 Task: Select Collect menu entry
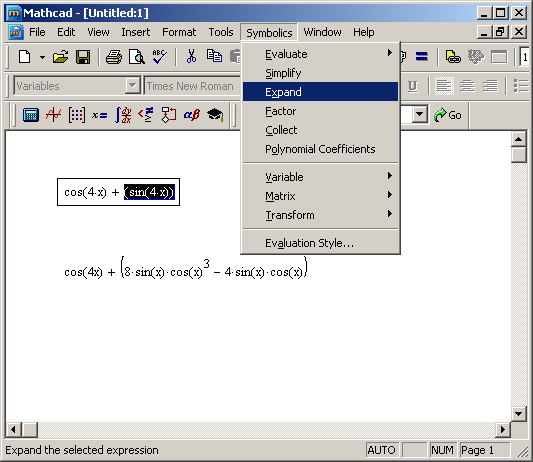(320, 130)
